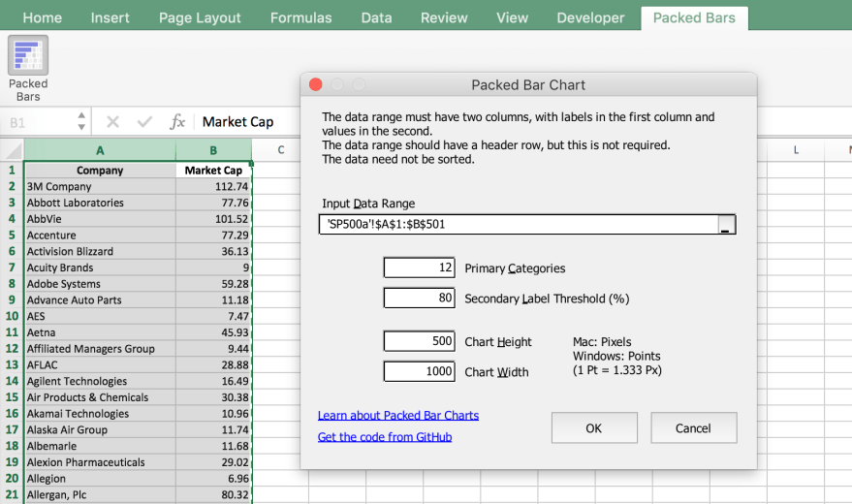
Task: Open the Developer ribbon tab
Action: (x=590, y=17)
